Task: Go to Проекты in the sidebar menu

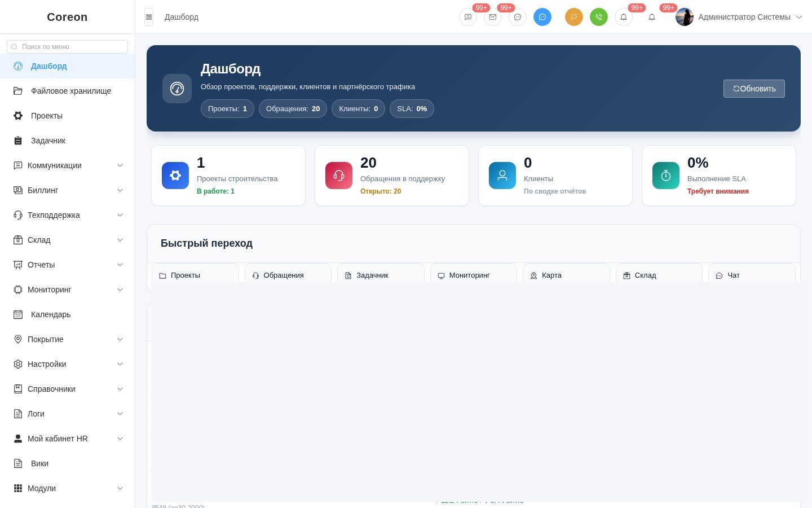Action: pyautogui.click(x=67, y=116)
